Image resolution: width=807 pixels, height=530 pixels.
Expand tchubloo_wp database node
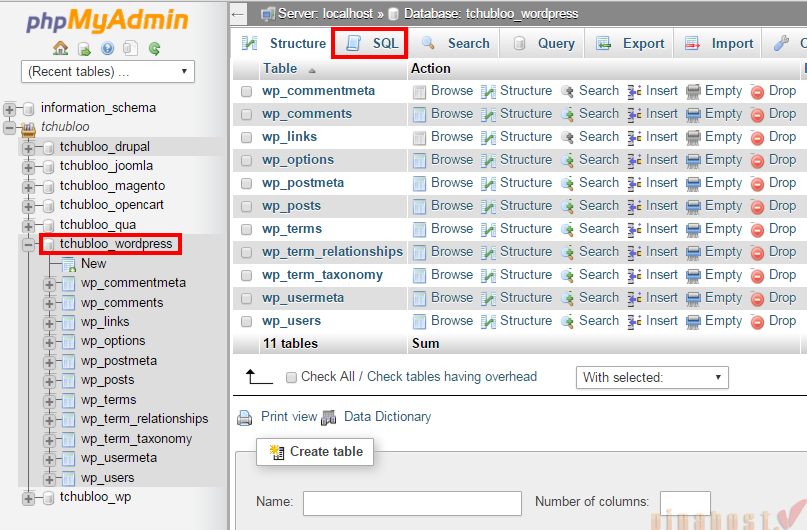click(x=28, y=498)
